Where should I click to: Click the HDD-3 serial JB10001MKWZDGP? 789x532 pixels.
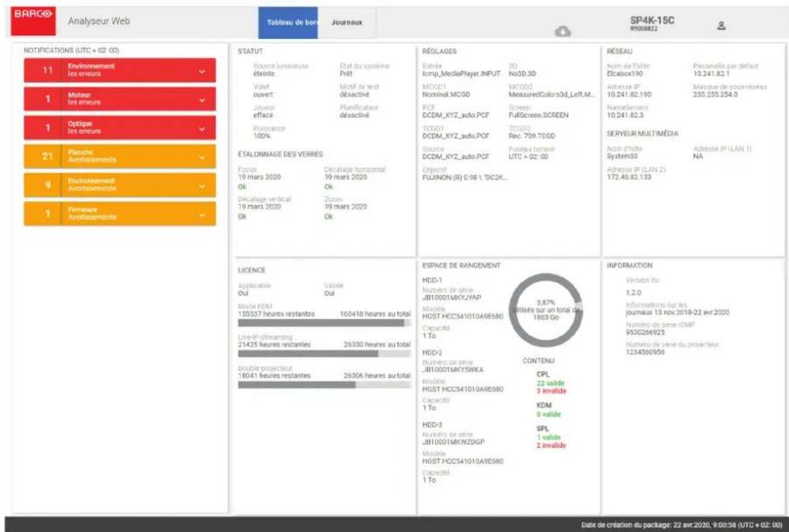[453, 442]
